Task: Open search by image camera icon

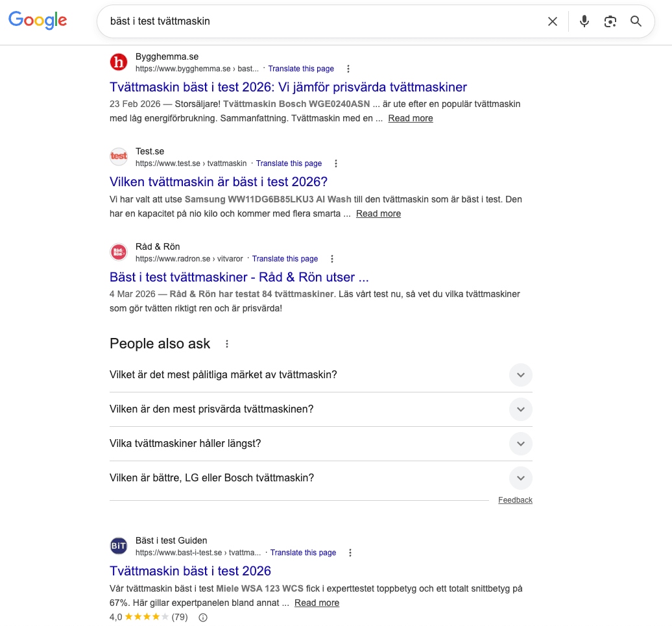Action: [610, 21]
